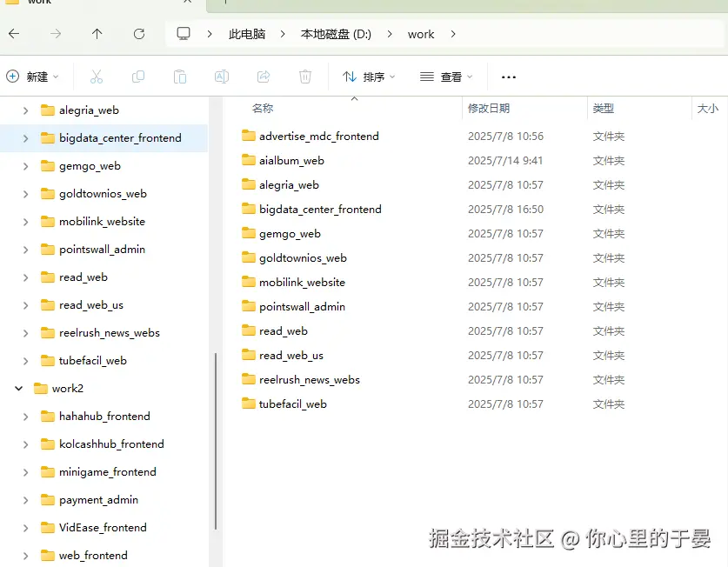
Task: Open the 查看 (View) dropdown
Action: coord(446,77)
